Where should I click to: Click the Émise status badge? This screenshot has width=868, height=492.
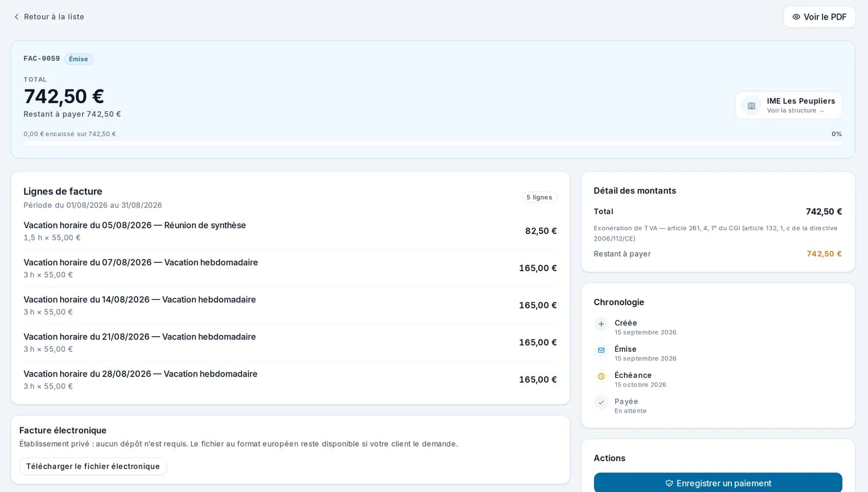tap(79, 59)
